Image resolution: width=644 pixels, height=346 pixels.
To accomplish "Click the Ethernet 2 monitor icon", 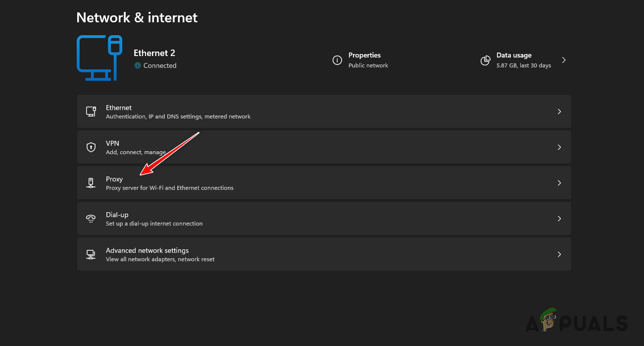I will point(99,58).
